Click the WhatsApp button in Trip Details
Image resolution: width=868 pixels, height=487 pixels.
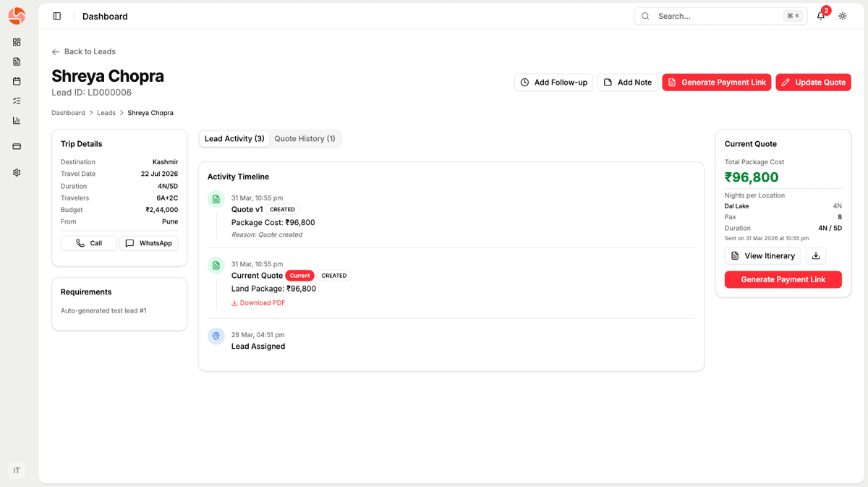click(x=149, y=243)
